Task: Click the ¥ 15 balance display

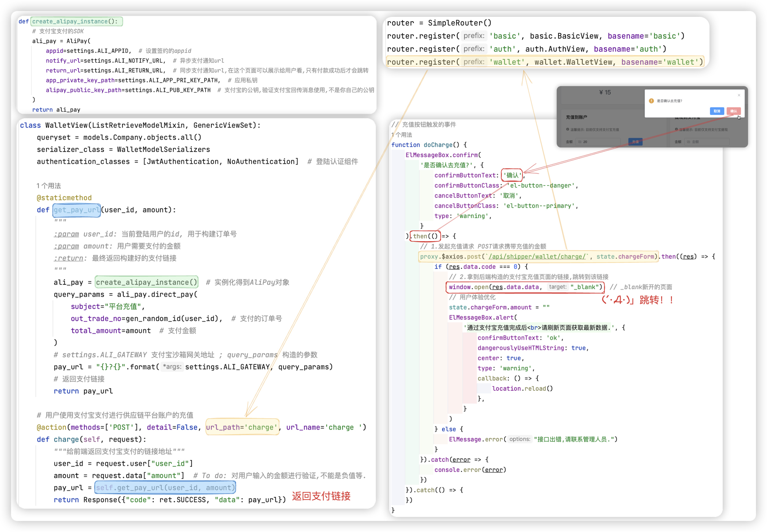Action: 605,92
